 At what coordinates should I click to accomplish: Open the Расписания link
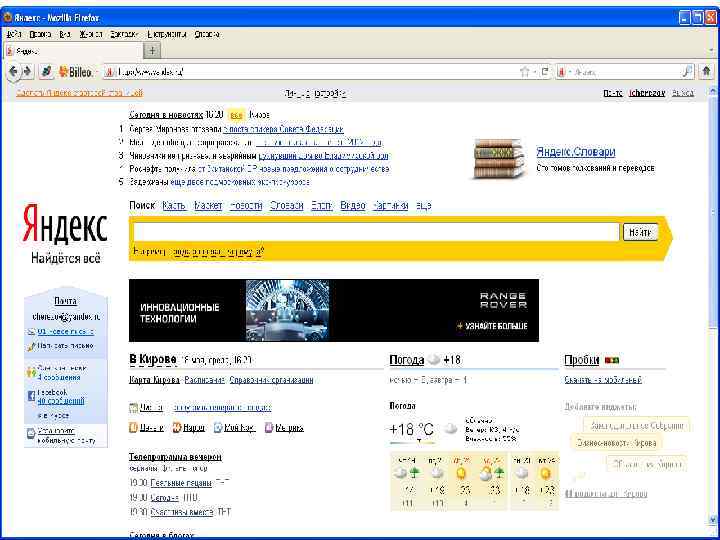(x=204, y=380)
